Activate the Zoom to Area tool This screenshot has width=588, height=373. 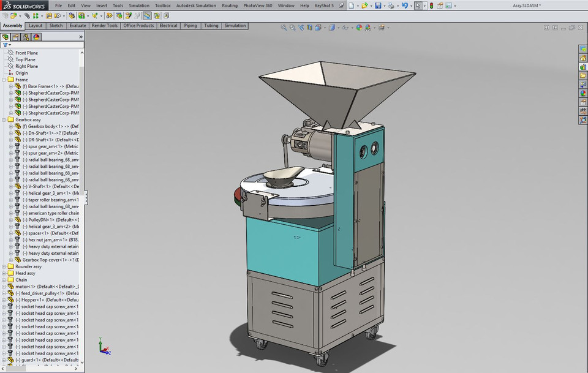point(292,27)
